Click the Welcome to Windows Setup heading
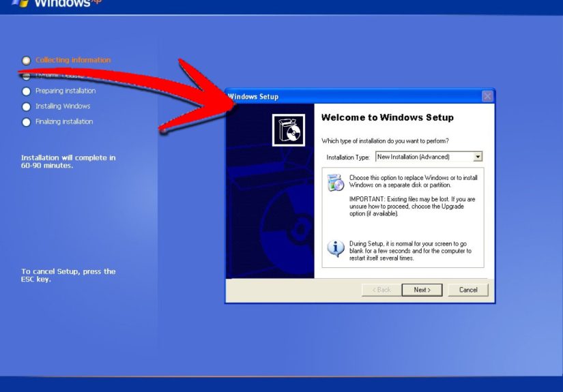563x392 pixels. [388, 117]
